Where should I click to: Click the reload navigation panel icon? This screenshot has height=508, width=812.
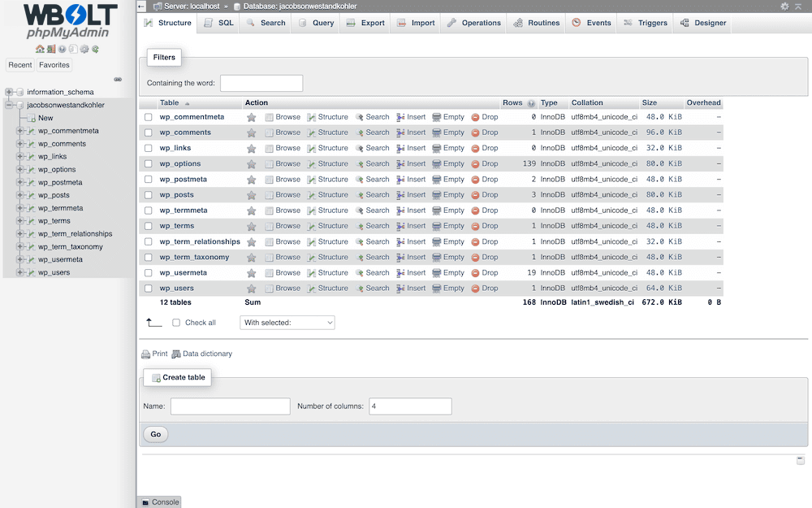point(96,50)
